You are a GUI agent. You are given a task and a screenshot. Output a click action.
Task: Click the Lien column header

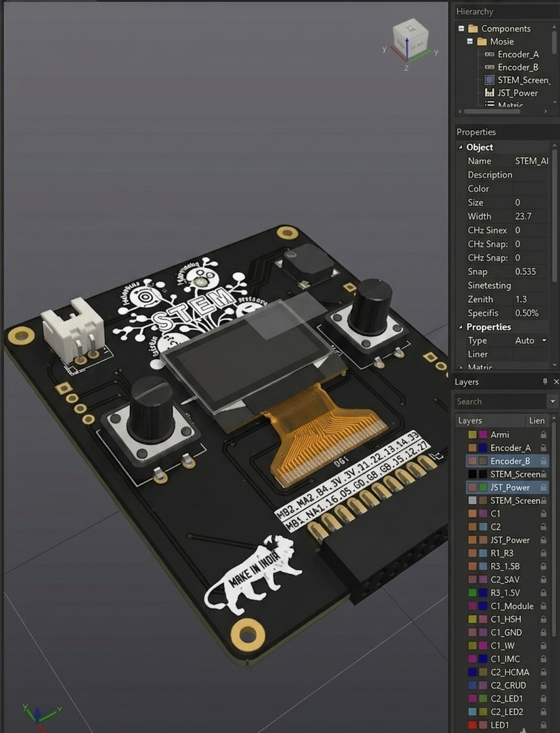[x=537, y=420]
